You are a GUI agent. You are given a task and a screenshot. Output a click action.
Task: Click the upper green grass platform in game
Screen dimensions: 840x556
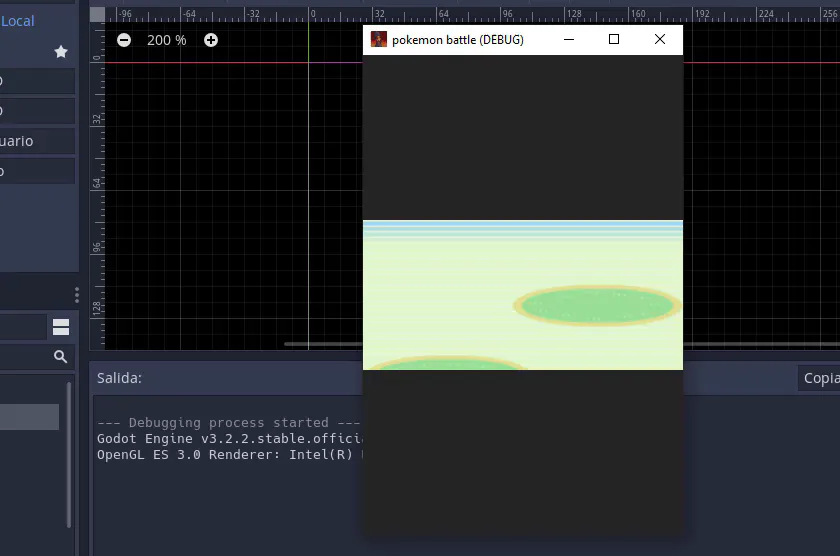coord(597,306)
